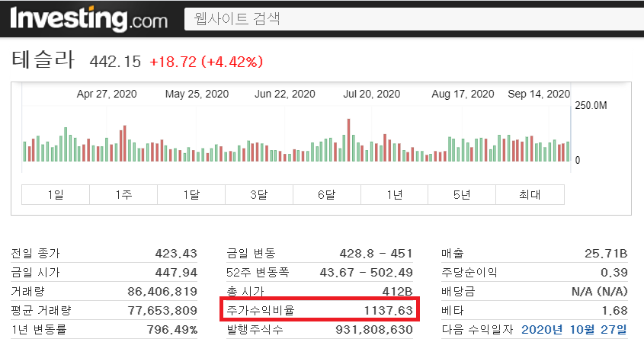This screenshot has height=355, width=644.
Task: Click the 1년 변동률 label
Action: pyautogui.click(x=39, y=330)
